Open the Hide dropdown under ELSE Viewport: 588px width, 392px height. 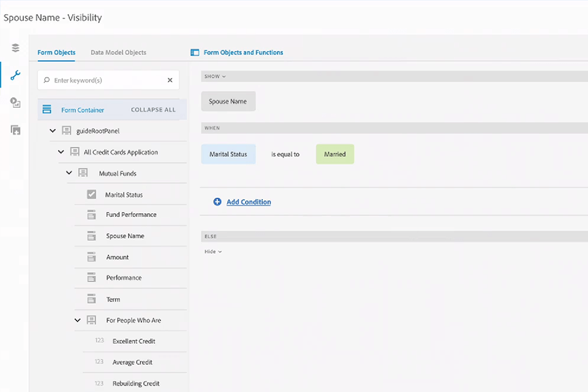tap(213, 252)
